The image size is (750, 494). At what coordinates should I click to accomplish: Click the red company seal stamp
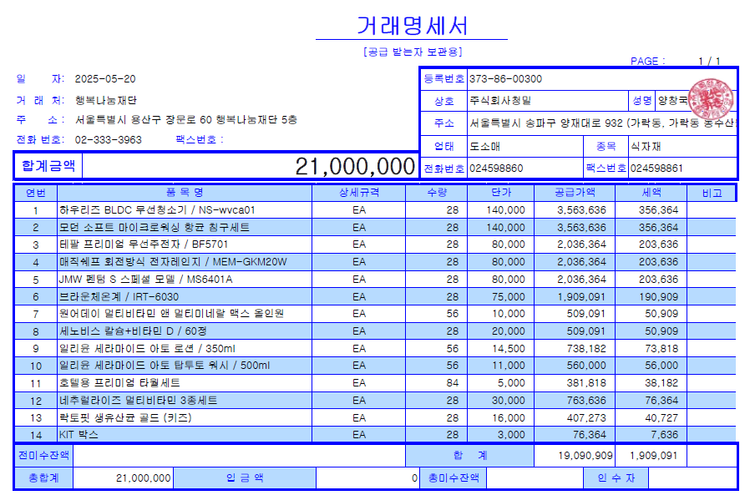click(x=711, y=99)
